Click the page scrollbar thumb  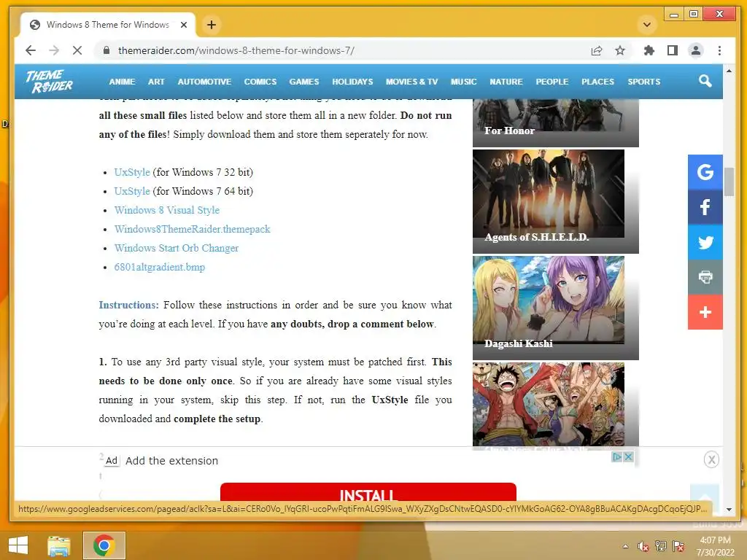point(729,182)
